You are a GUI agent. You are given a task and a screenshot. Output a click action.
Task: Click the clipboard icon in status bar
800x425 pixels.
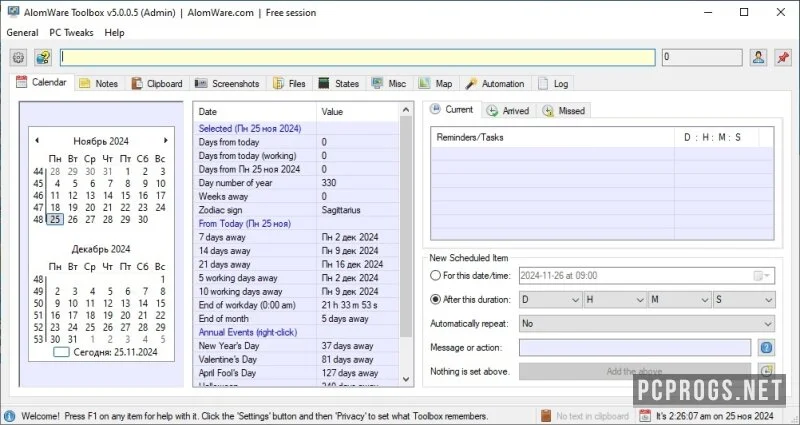(546, 416)
